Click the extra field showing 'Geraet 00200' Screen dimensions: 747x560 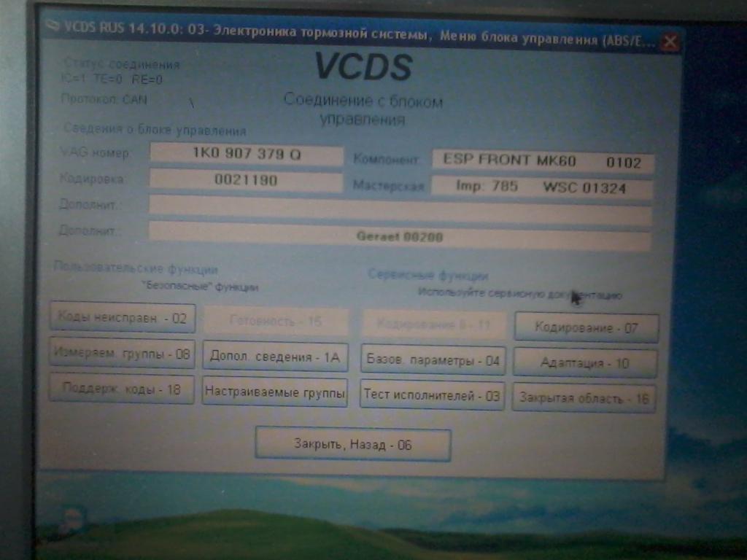[400, 236]
